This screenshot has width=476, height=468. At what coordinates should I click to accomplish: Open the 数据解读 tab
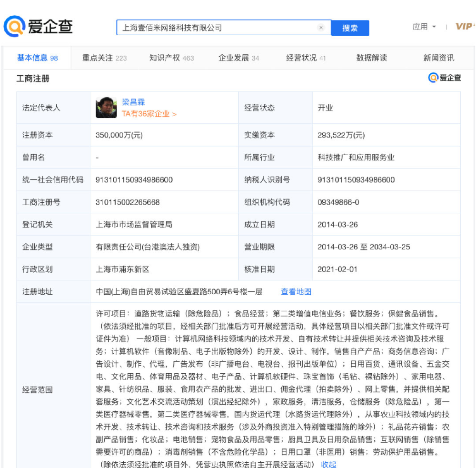click(x=372, y=58)
